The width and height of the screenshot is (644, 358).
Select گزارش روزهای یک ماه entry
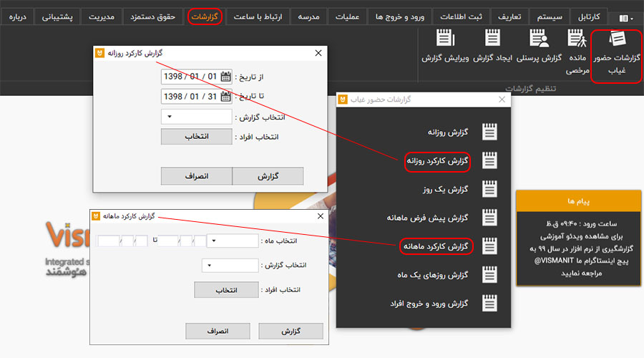tap(432, 275)
